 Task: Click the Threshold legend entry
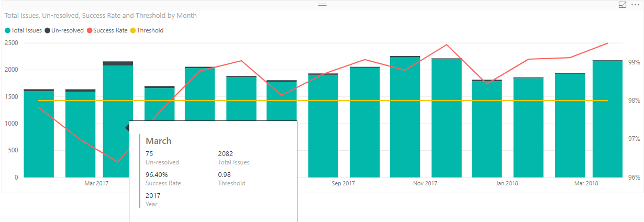coord(147,30)
